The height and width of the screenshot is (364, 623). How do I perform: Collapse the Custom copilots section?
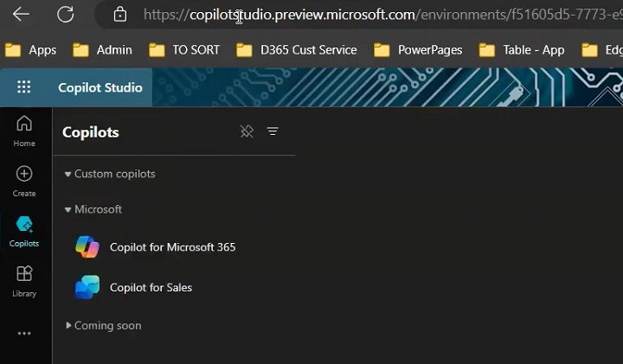click(68, 174)
